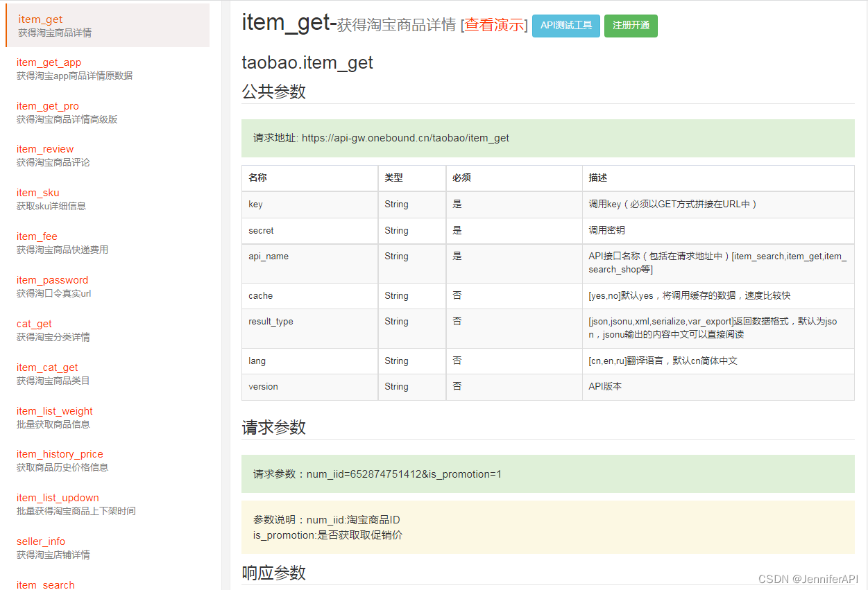
Task: Open seller_info sidebar link
Action: 41,541
